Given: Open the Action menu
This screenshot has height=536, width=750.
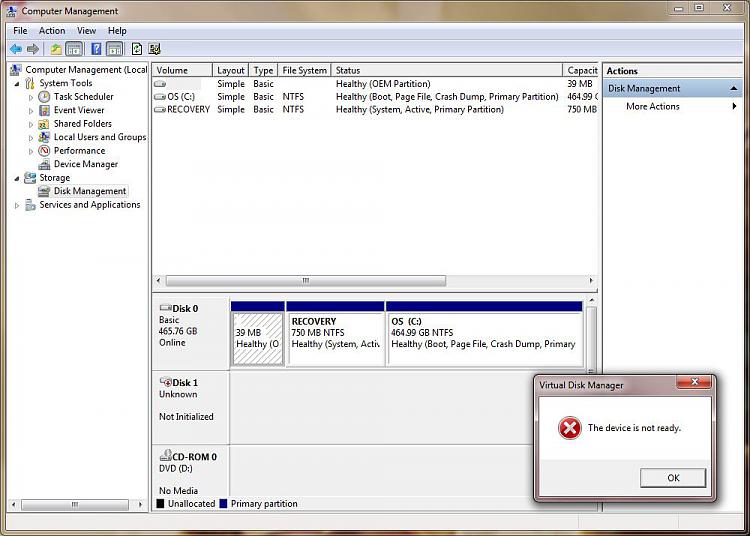Looking at the screenshot, I should tap(52, 31).
